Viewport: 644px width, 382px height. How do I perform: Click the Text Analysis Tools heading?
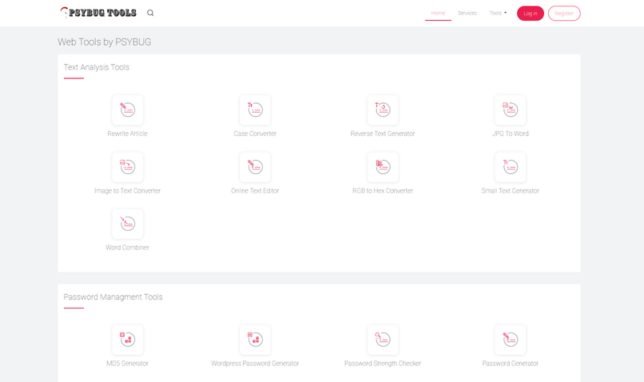click(x=97, y=67)
